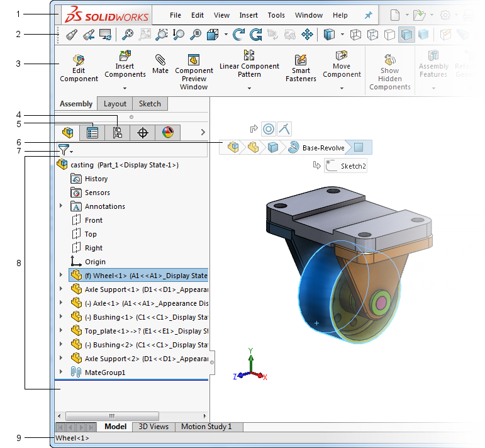Click Base-Revolve in the breadcrumb
This screenshot has width=485, height=448.
tap(323, 148)
